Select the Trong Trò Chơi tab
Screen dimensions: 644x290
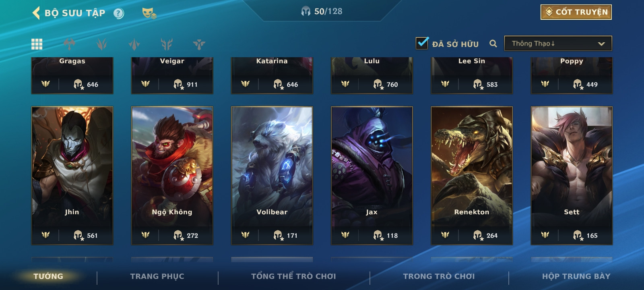(x=439, y=276)
